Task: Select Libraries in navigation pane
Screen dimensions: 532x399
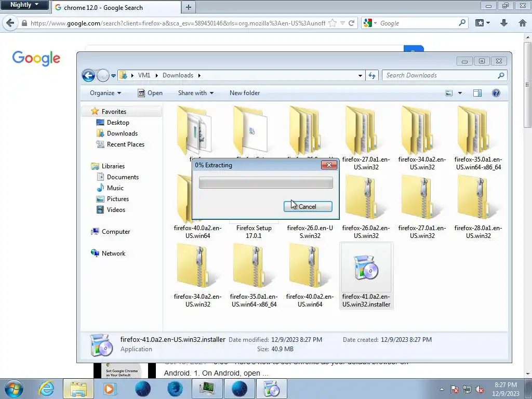Action: point(113,166)
